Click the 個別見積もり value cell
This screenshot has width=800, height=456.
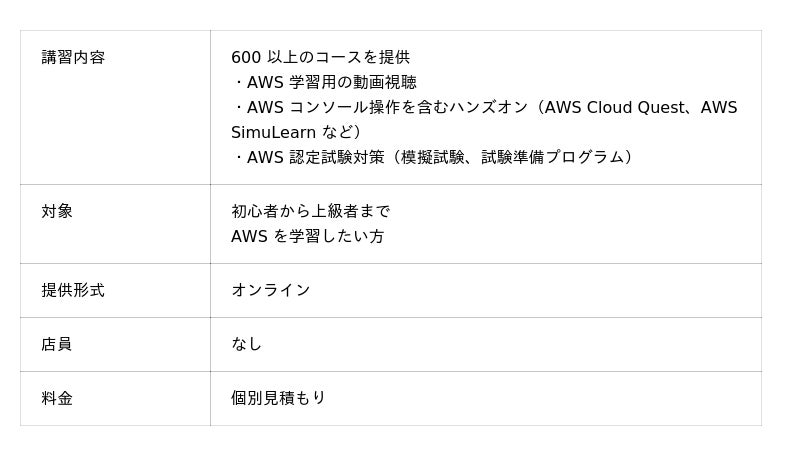(x=279, y=399)
